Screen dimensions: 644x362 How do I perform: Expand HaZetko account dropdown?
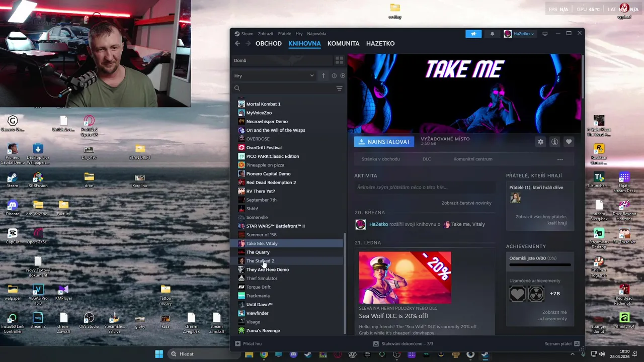point(519,34)
